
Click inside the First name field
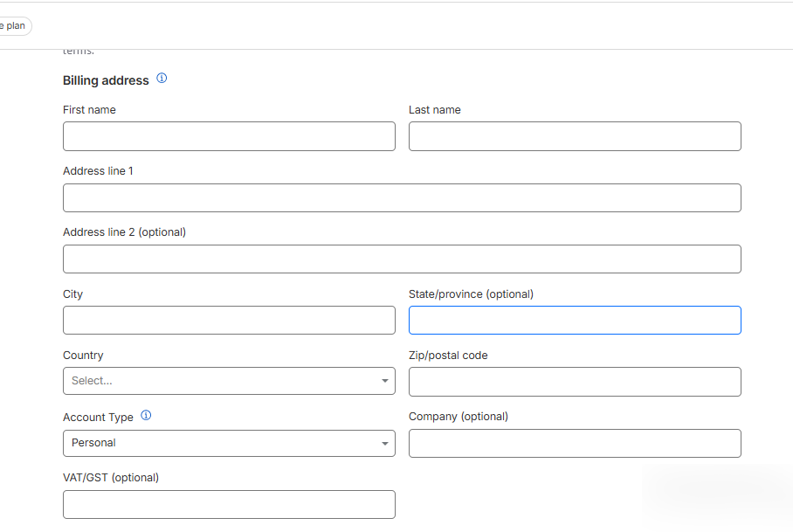(x=229, y=136)
